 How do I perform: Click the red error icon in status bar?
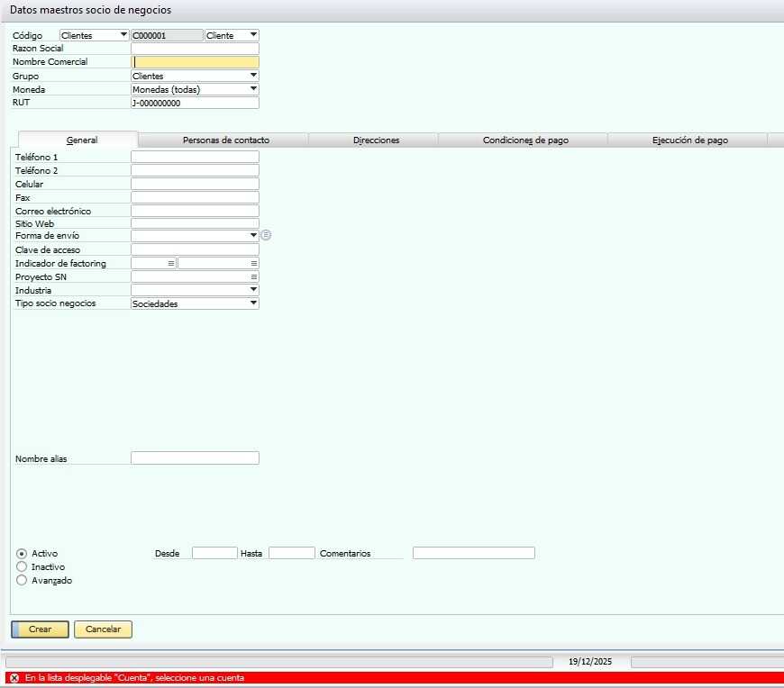[14, 678]
